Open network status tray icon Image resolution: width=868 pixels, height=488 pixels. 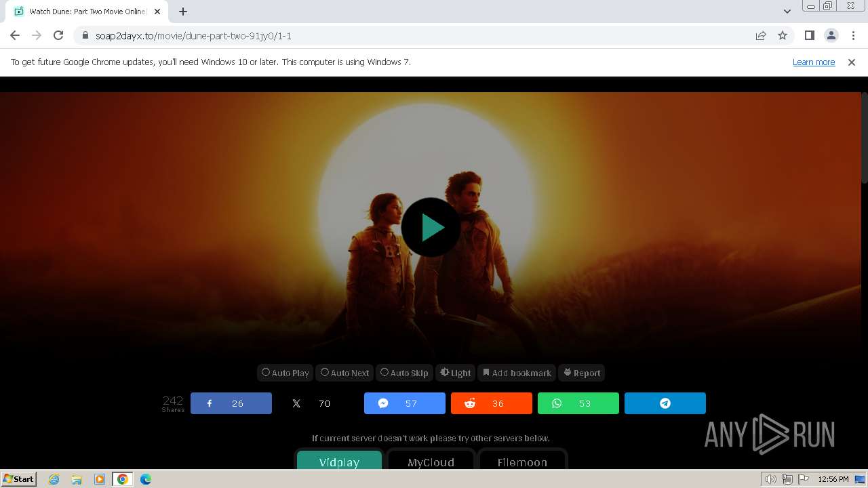(787, 479)
